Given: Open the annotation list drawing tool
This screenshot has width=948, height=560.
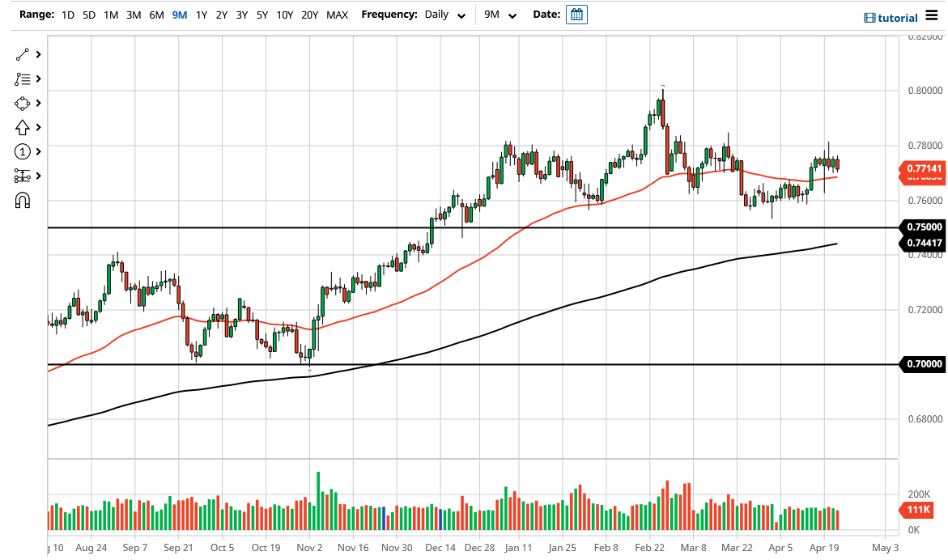Looking at the screenshot, I should [23, 78].
